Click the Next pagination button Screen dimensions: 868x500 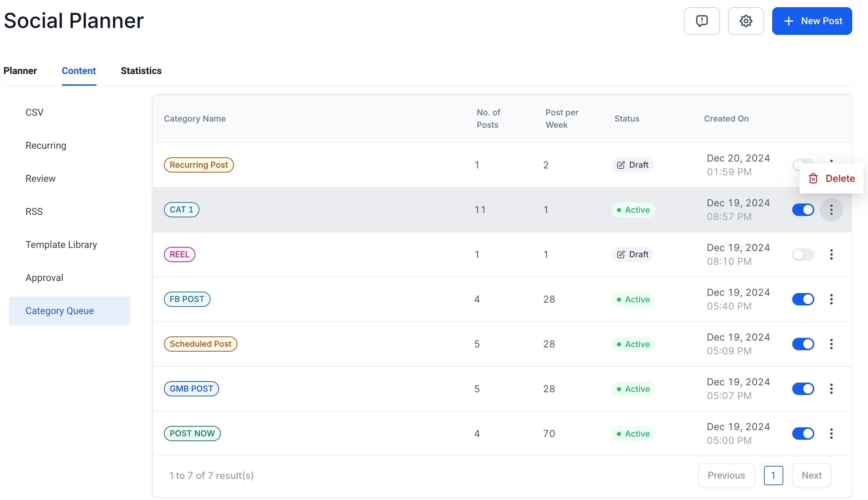point(811,476)
